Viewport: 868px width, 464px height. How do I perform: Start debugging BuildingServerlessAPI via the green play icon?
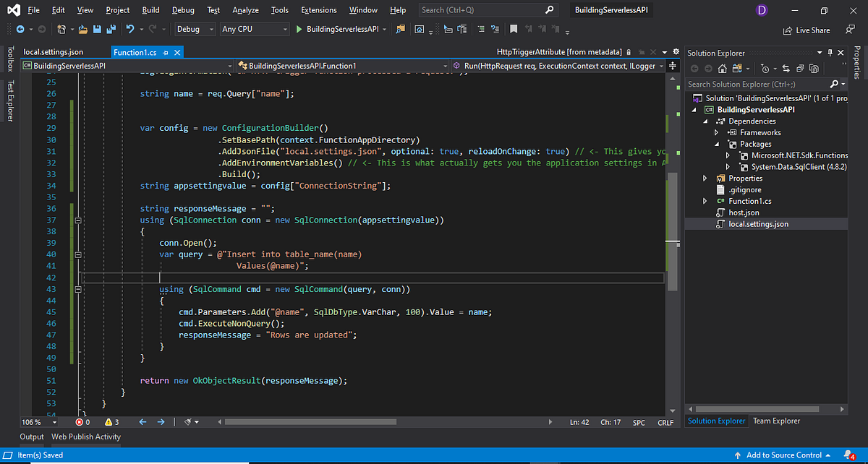(x=299, y=29)
